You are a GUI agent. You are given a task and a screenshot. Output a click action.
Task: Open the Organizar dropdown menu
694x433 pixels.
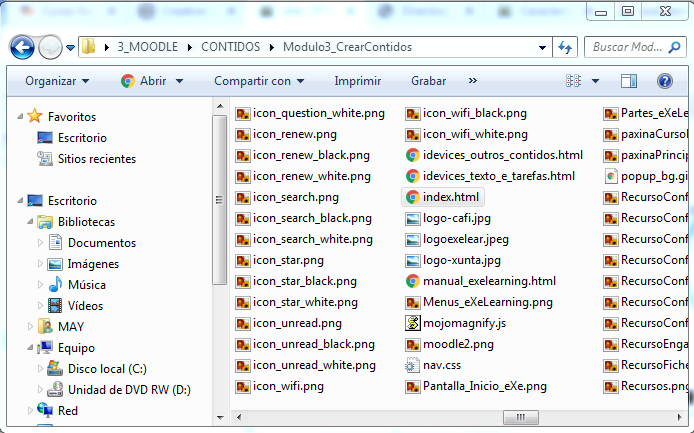click(x=57, y=81)
